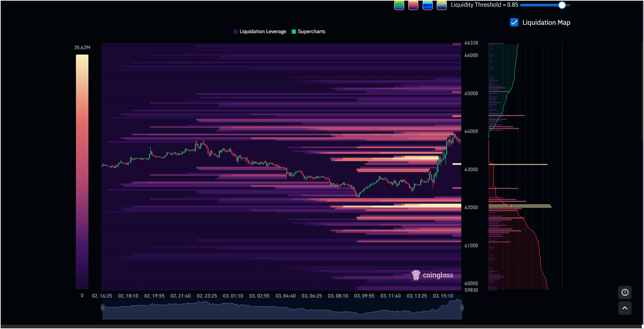Open the exclamation badge feedback icon

(x=625, y=293)
